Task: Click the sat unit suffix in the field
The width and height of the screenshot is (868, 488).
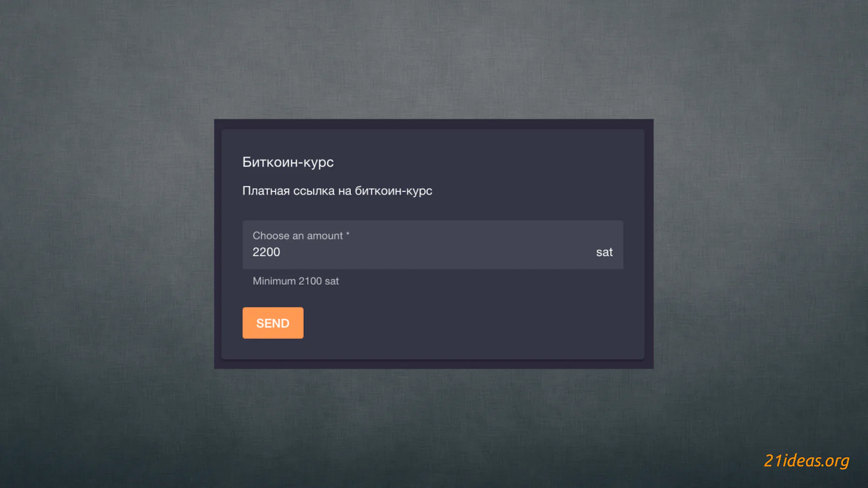Action: click(604, 252)
